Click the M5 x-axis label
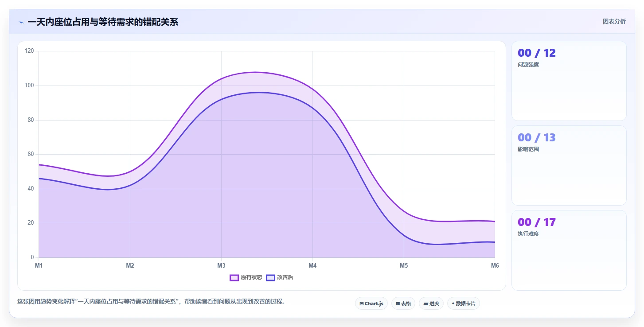 pyautogui.click(x=404, y=265)
